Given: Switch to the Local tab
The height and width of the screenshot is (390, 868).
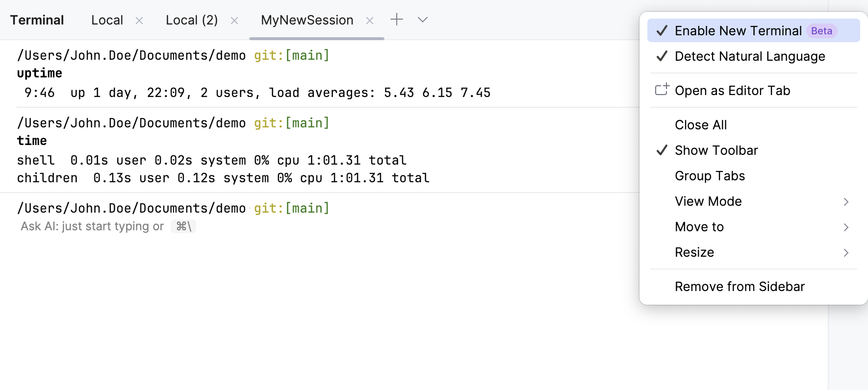Looking at the screenshot, I should pos(107,20).
